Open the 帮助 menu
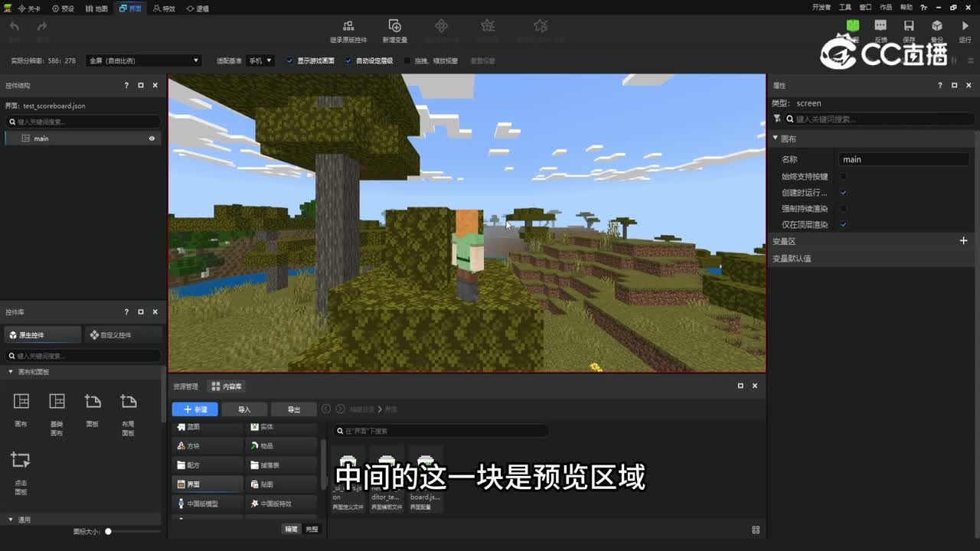The image size is (980, 551). 906,8
